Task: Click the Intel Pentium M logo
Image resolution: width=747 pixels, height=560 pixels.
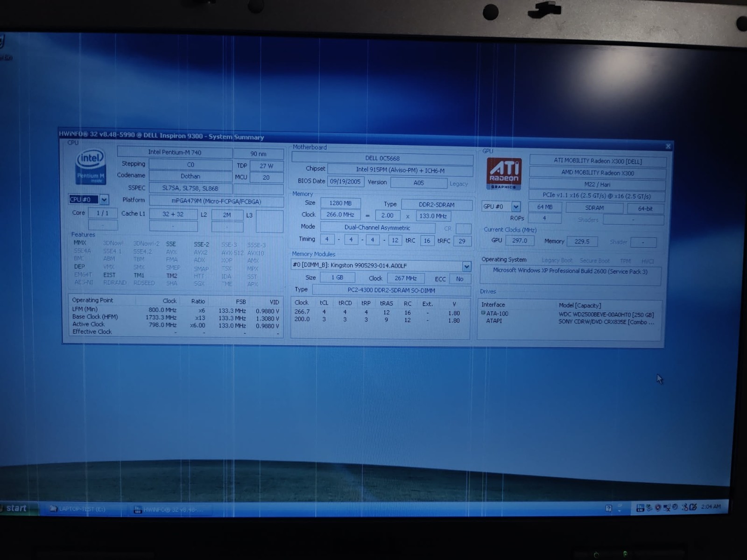Action: (91, 168)
